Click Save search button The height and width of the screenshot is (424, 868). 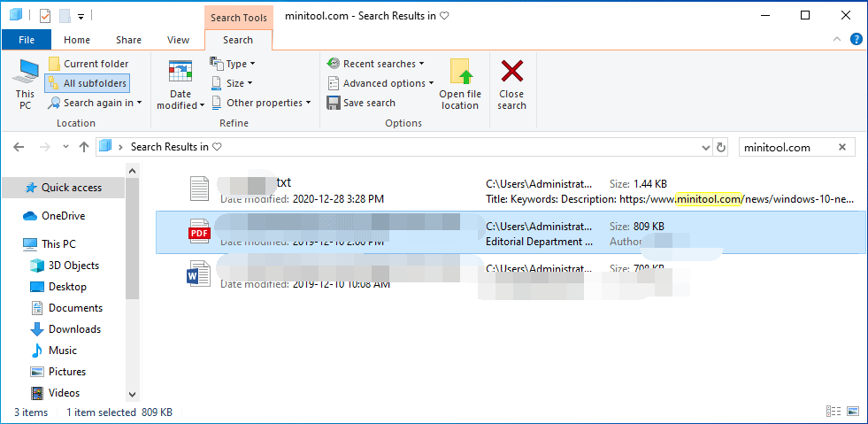(x=361, y=103)
